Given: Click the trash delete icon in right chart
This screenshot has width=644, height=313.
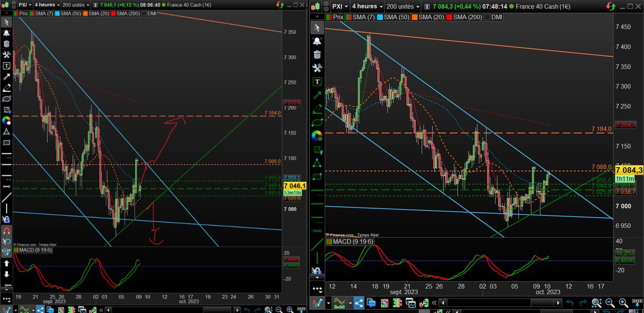Looking at the screenshot, I should [x=317, y=54].
